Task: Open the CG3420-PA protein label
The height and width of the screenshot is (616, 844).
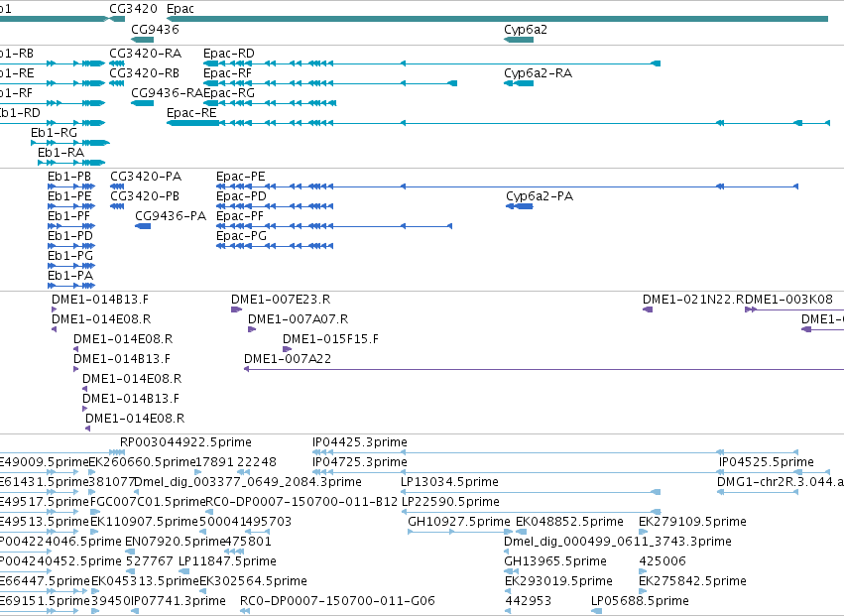Action: click(146, 177)
